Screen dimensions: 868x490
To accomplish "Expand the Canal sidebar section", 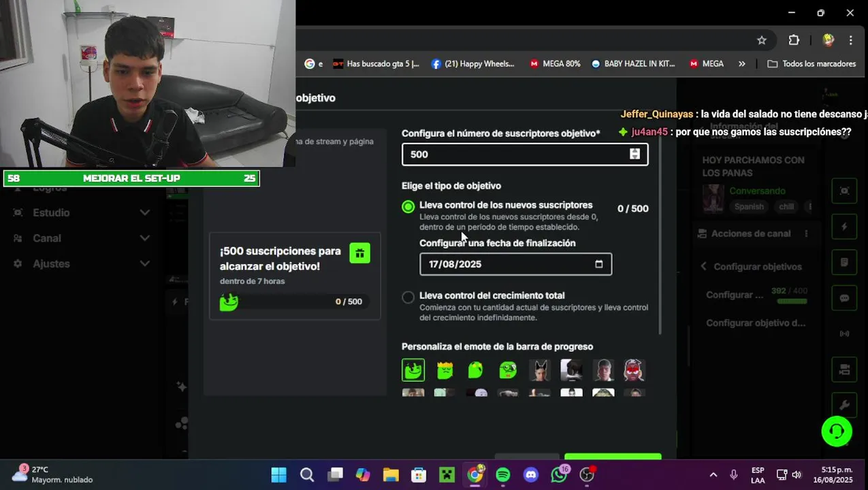I will click(144, 238).
